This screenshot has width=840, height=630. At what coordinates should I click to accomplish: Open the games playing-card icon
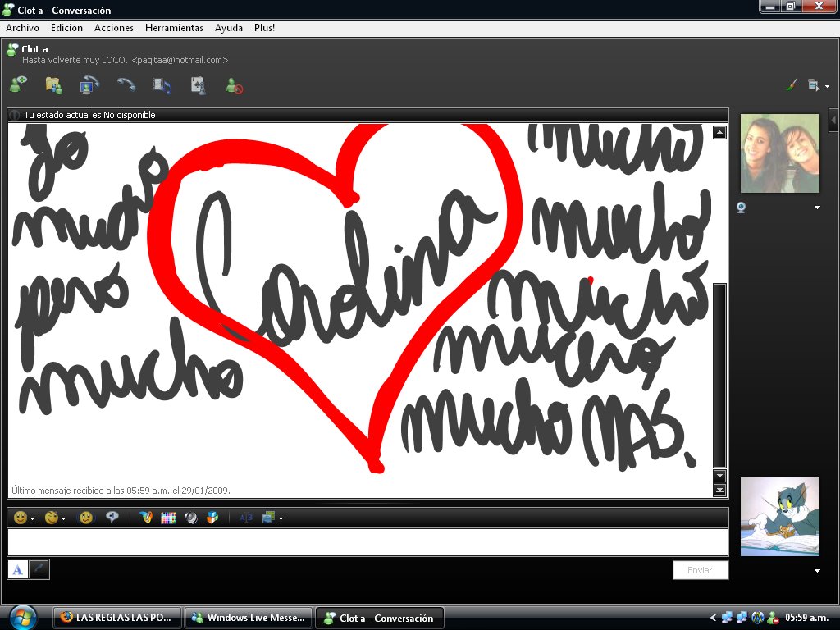coord(199,85)
